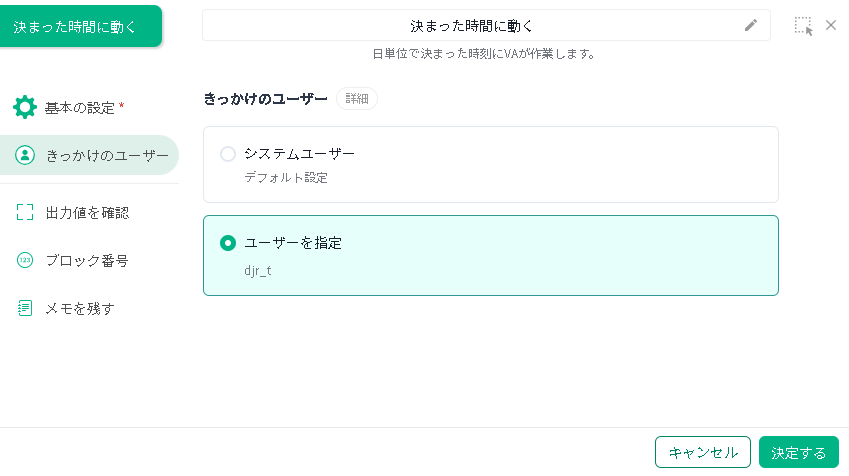The height and width of the screenshot is (476, 849).
Task: Open the 基本の設定 tab
Action: click(84, 108)
